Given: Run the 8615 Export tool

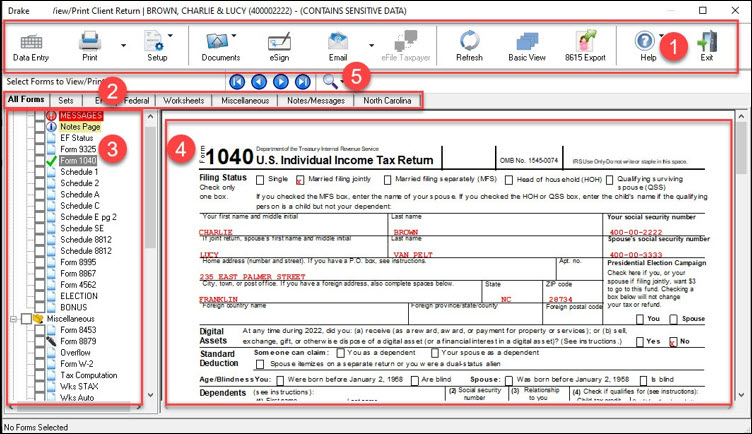Looking at the screenshot, I should coord(585,47).
